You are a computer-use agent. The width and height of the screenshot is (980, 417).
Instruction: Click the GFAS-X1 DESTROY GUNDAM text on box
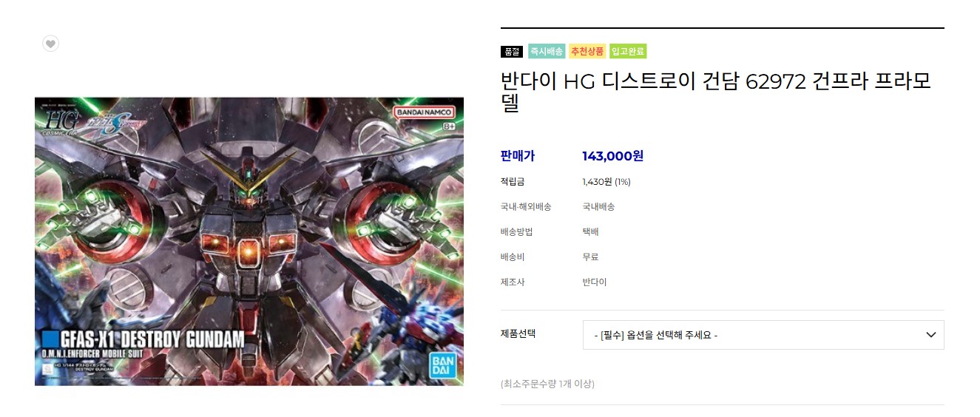(143, 339)
